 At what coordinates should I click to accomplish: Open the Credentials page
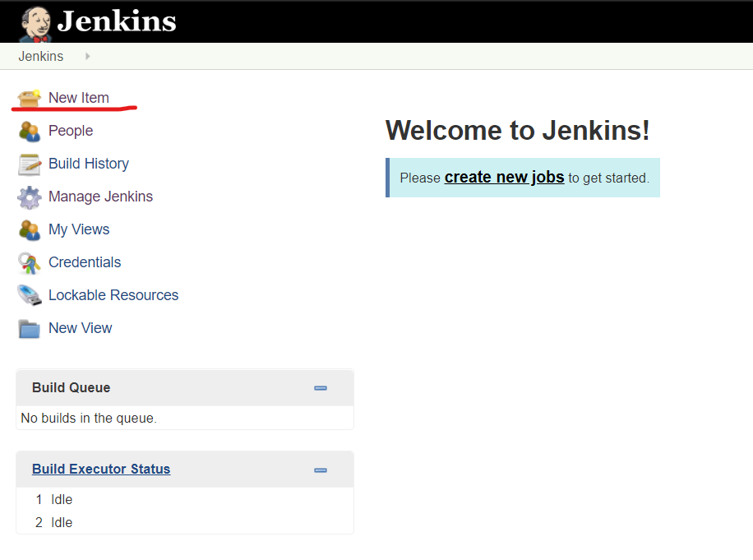[x=85, y=262]
